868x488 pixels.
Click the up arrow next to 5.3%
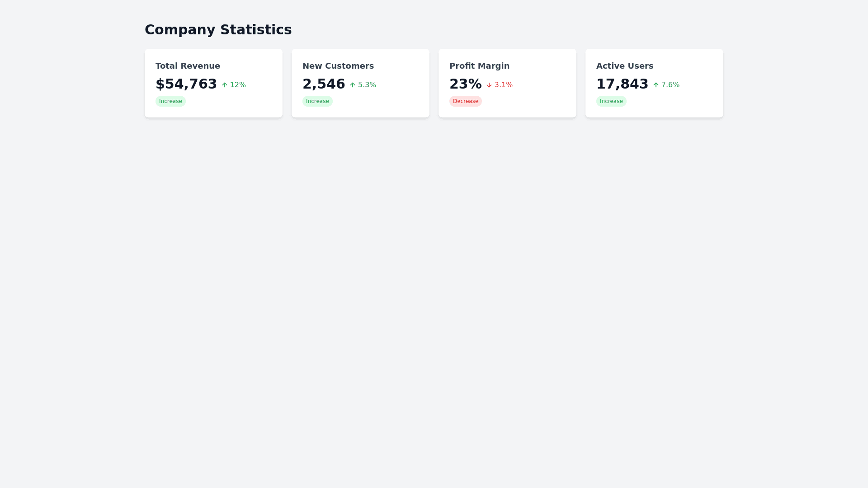pyautogui.click(x=353, y=85)
